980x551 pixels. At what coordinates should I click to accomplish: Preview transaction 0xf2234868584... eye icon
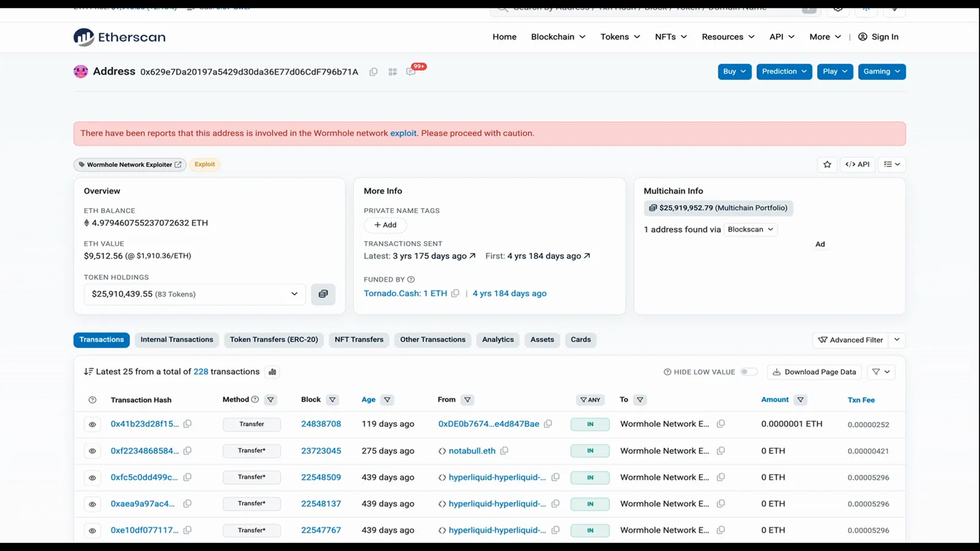point(92,451)
